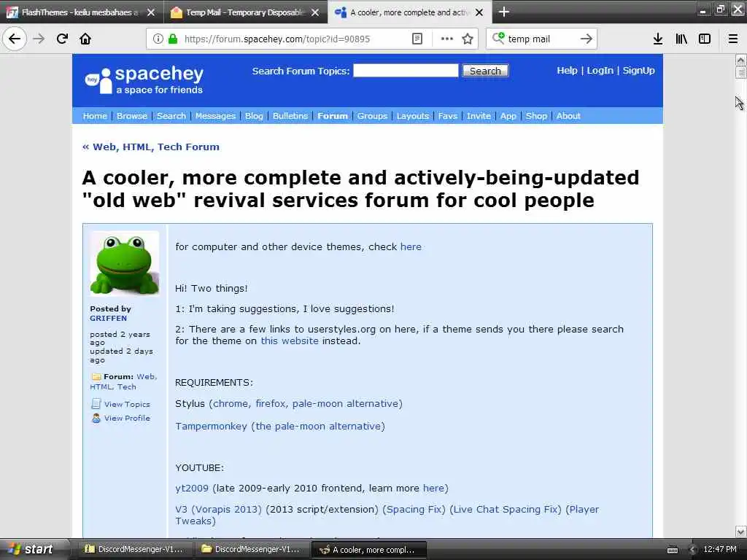747x560 pixels.
Task: Open a new browser tab
Action: pyautogui.click(x=503, y=12)
